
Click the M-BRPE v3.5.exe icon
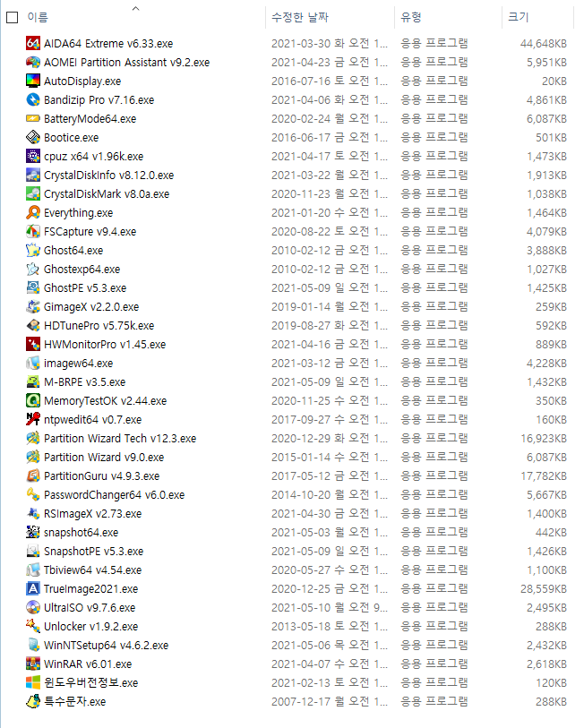click(33, 381)
